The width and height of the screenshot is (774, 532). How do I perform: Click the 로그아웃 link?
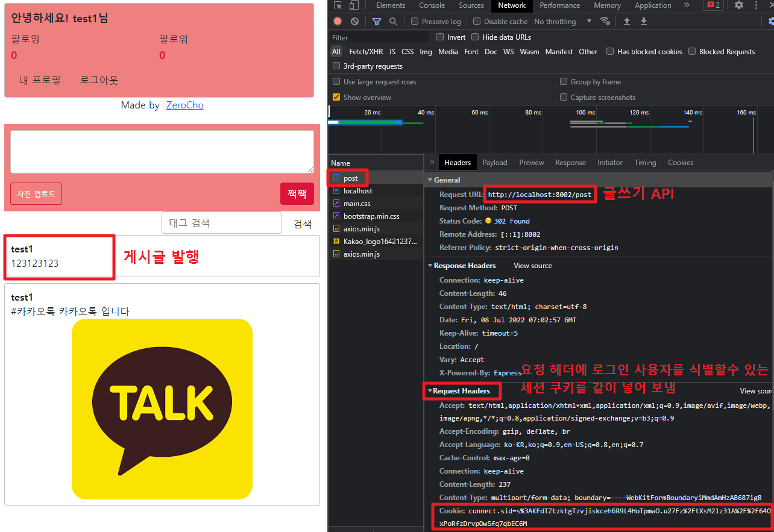tap(99, 80)
